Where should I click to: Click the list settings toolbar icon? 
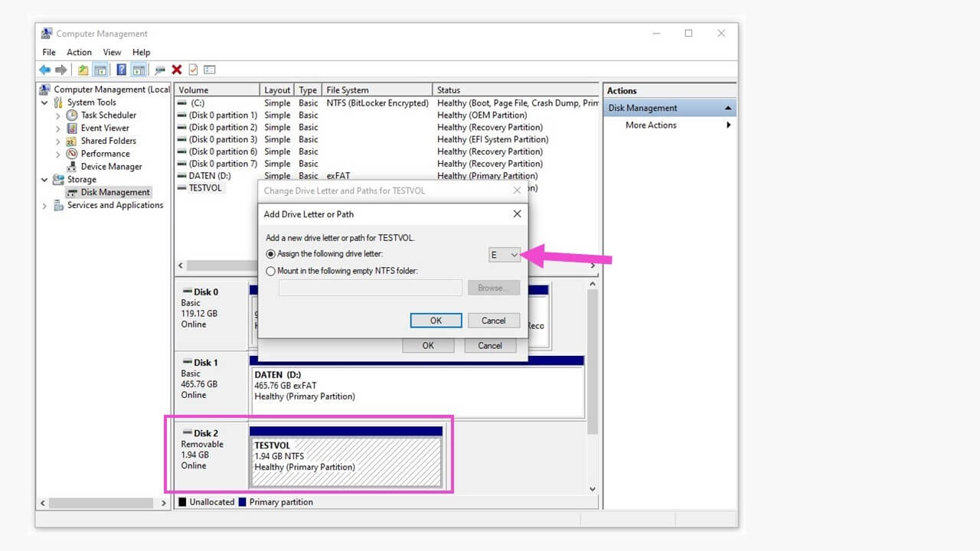(x=210, y=70)
